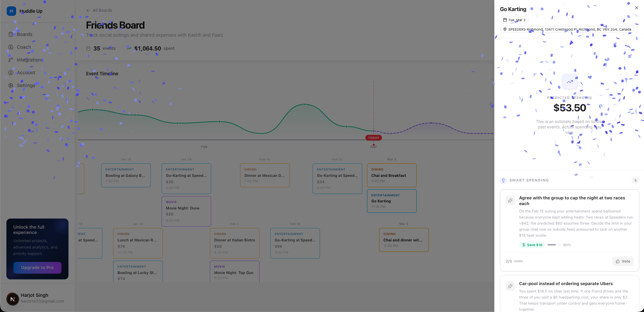Go back via All Boards link
The image size is (644, 312).
coord(99,10)
